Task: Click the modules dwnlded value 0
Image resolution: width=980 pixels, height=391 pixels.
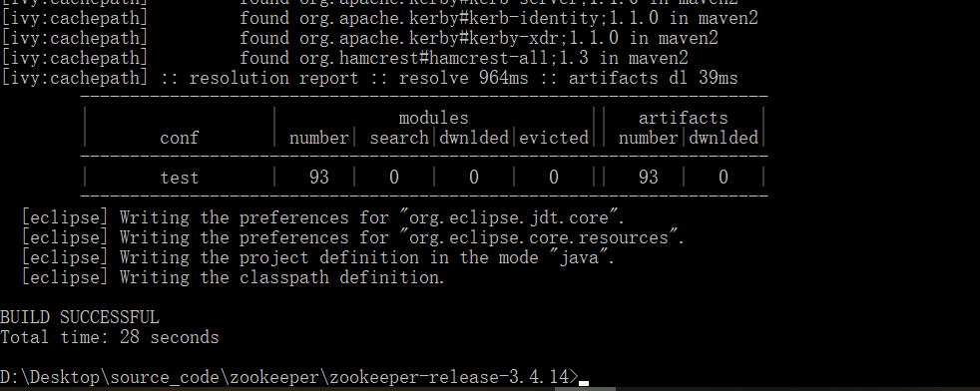Action: (x=474, y=178)
